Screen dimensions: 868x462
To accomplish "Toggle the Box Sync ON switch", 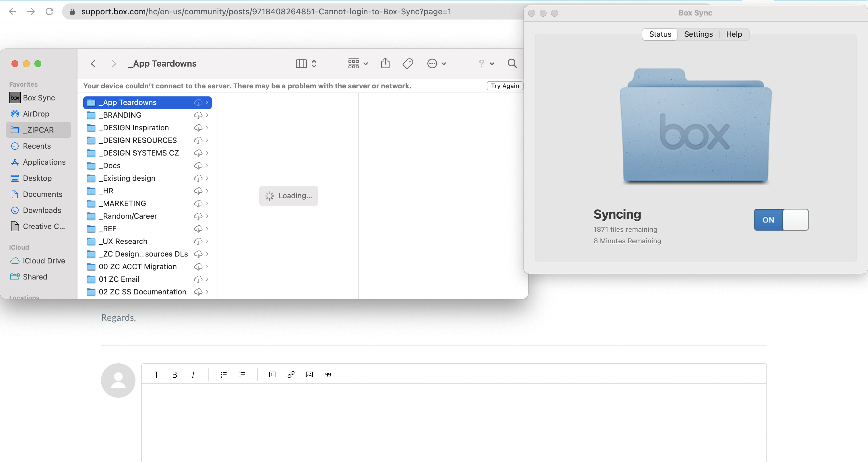I will [x=781, y=220].
